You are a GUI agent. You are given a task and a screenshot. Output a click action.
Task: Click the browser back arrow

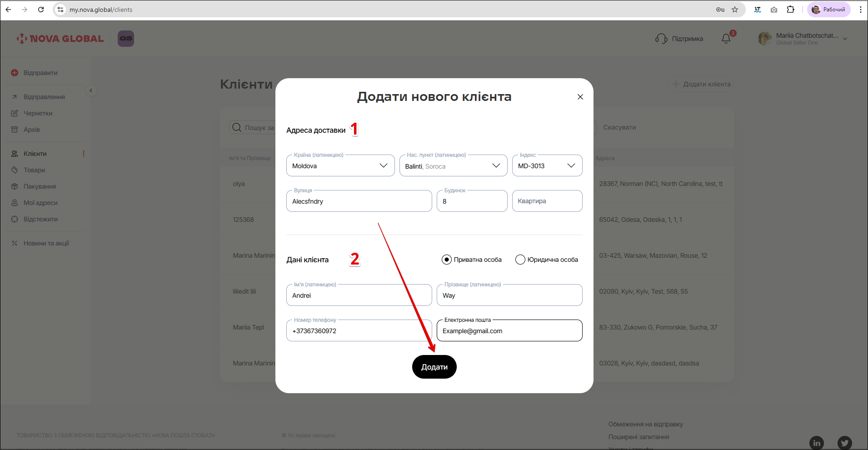tap(8, 10)
